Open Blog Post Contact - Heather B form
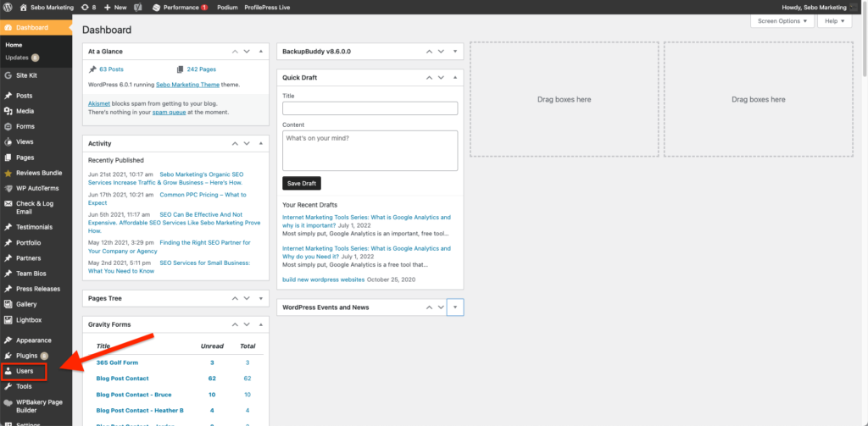868x426 pixels. coord(140,411)
